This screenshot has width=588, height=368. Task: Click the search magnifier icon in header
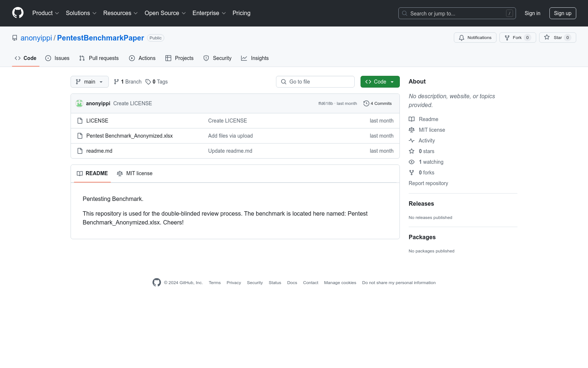point(405,13)
